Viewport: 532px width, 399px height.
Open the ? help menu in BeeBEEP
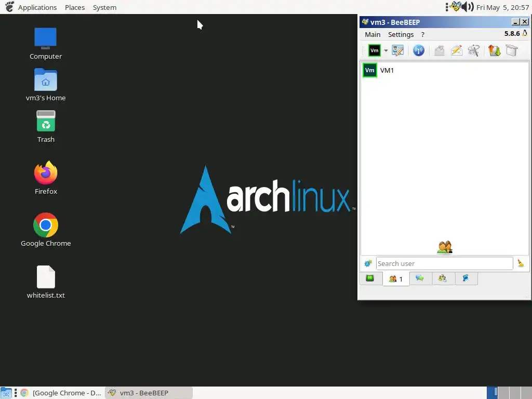click(x=423, y=35)
